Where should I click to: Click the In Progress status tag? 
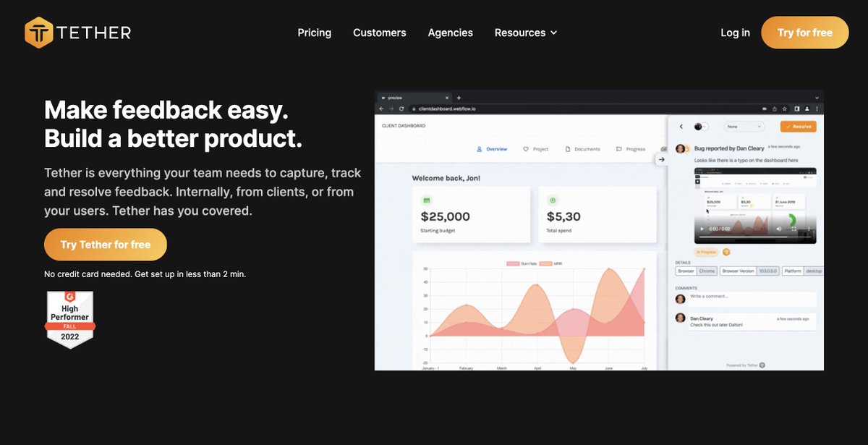click(x=707, y=252)
